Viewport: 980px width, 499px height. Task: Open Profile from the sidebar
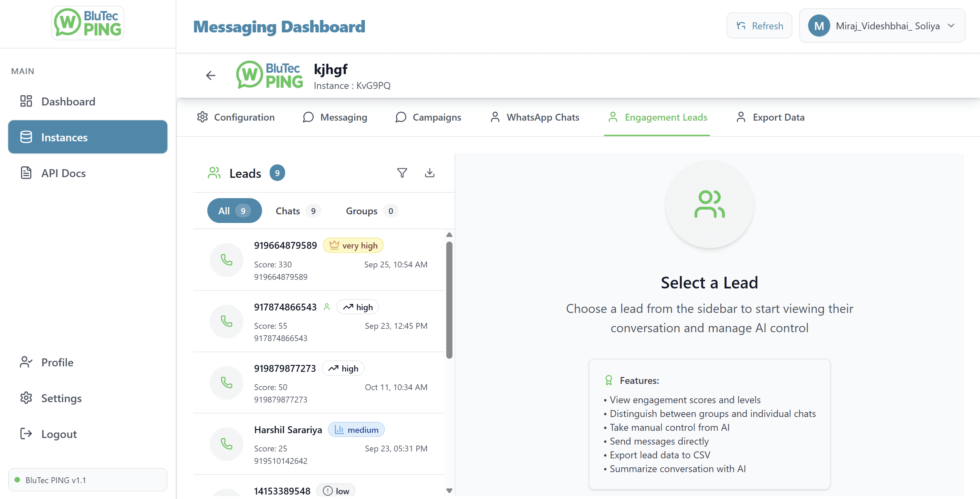pyautogui.click(x=57, y=362)
